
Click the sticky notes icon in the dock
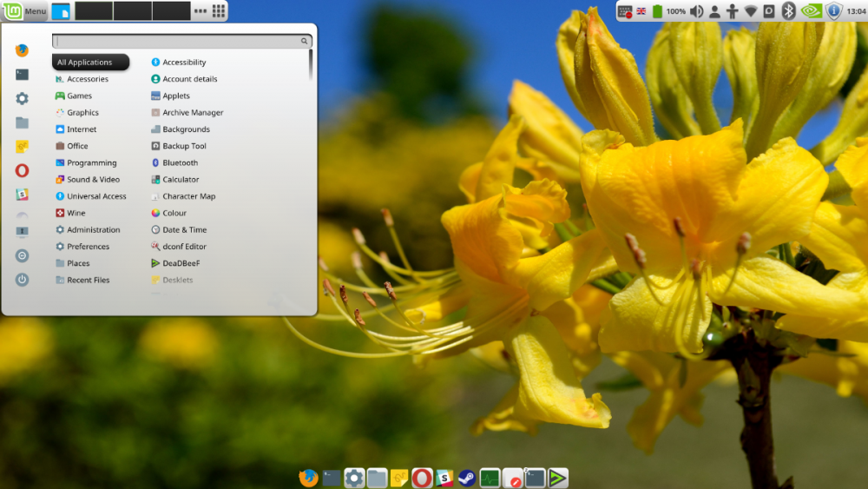click(399, 478)
